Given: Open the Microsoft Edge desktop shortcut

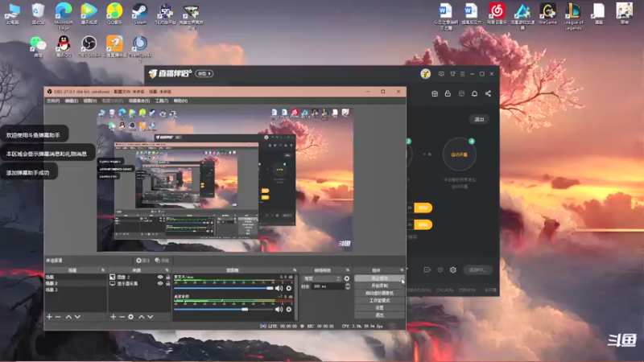Looking at the screenshot, I should (x=64, y=15).
